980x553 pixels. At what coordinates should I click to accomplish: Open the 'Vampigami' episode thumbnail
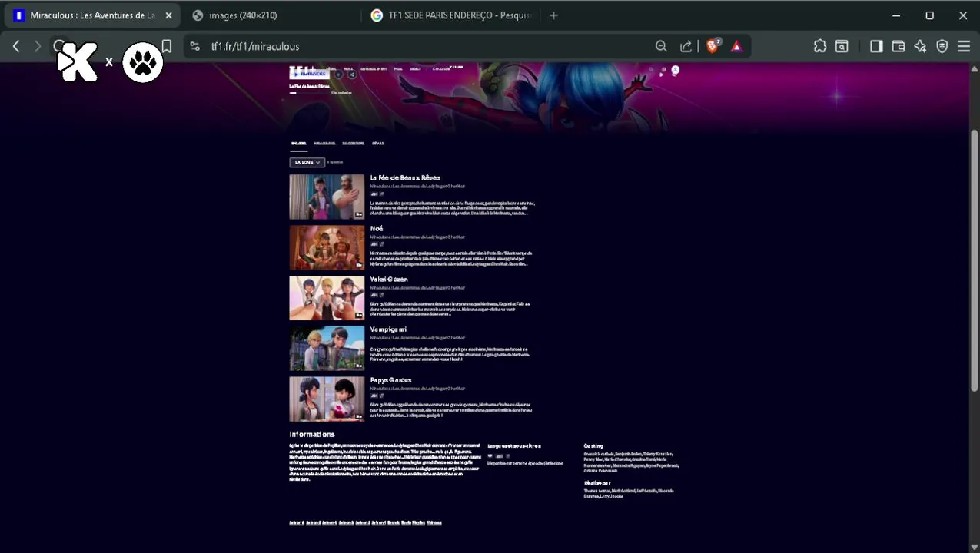(327, 348)
